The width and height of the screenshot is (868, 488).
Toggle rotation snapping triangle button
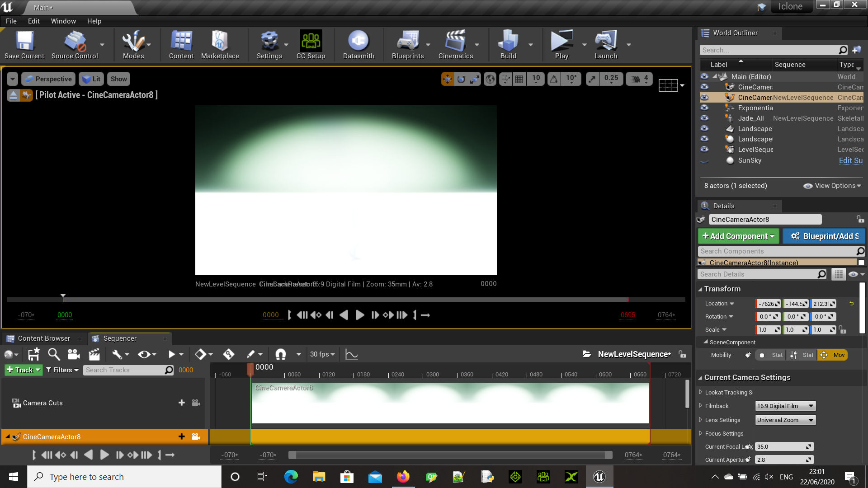[554, 79]
